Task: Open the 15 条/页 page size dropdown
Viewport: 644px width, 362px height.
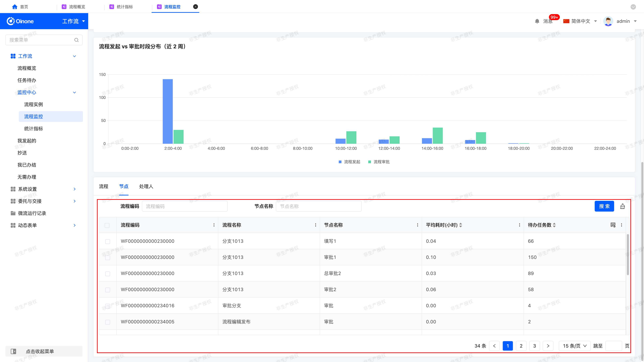Action: pyautogui.click(x=575, y=346)
